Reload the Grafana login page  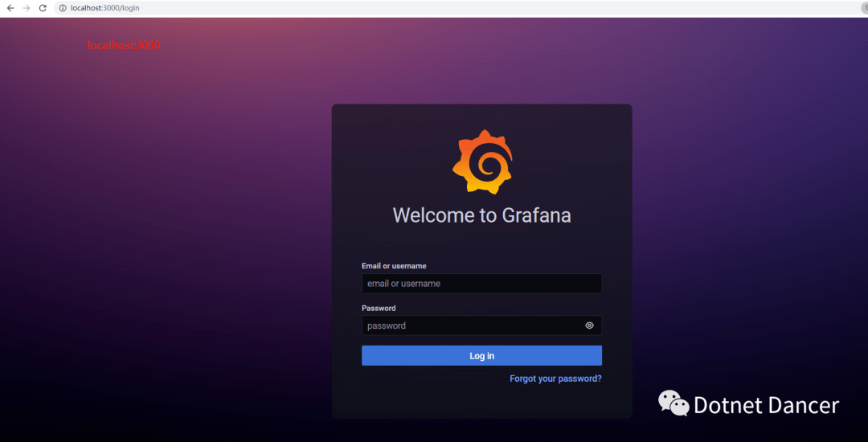43,8
